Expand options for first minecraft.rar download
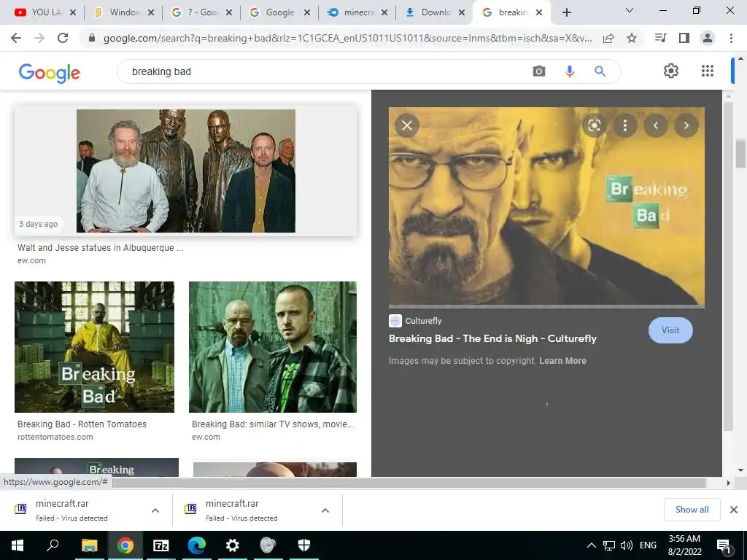This screenshot has width=747, height=560. [155, 510]
